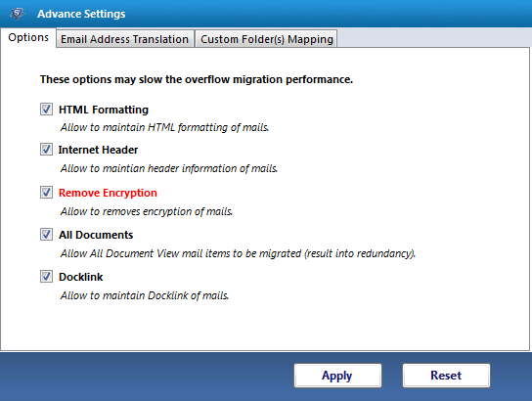Image resolution: width=532 pixels, height=401 pixels.
Task: Toggle the Internet Header checkbox
Action: tap(46, 150)
